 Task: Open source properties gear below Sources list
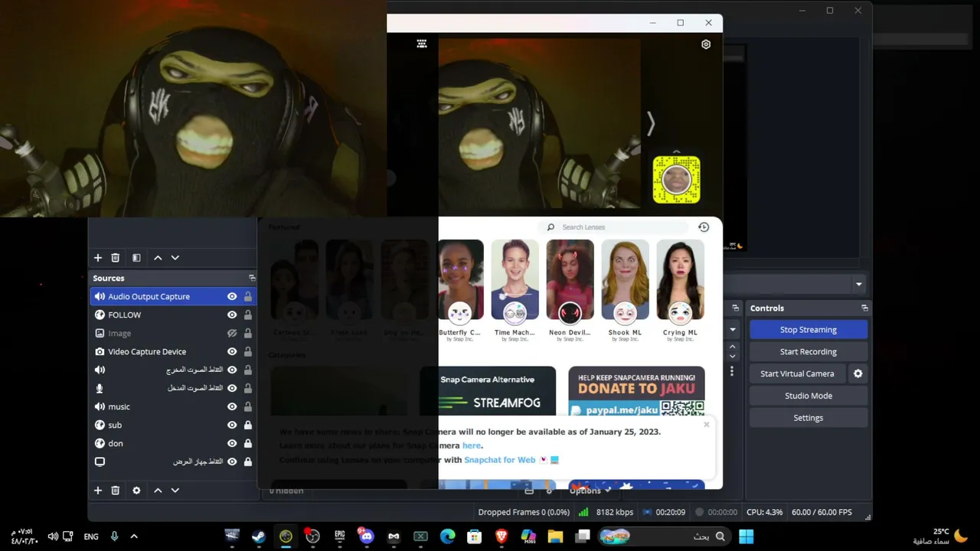click(136, 491)
